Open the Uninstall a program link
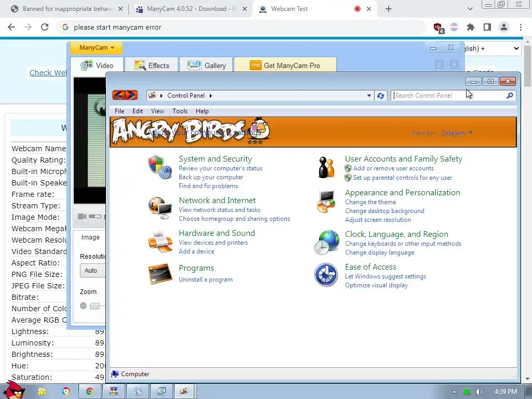The height and width of the screenshot is (399, 532). pos(206,280)
